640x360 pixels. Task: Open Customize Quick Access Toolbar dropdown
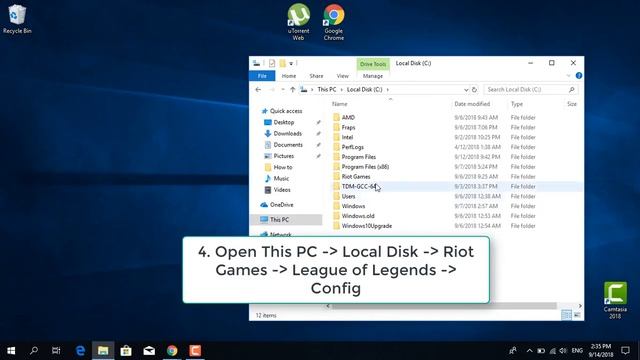pos(291,63)
